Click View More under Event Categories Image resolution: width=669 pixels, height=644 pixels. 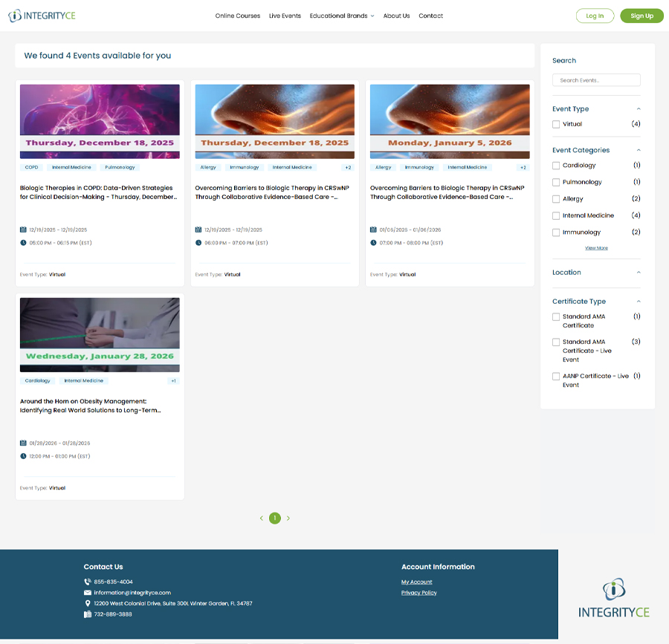[596, 248]
